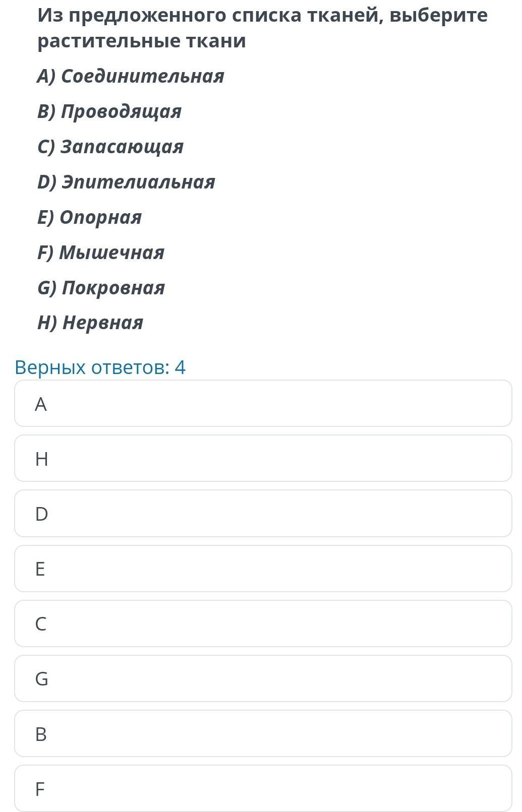Click the 'Верных ответов: 4' label

click(100, 367)
